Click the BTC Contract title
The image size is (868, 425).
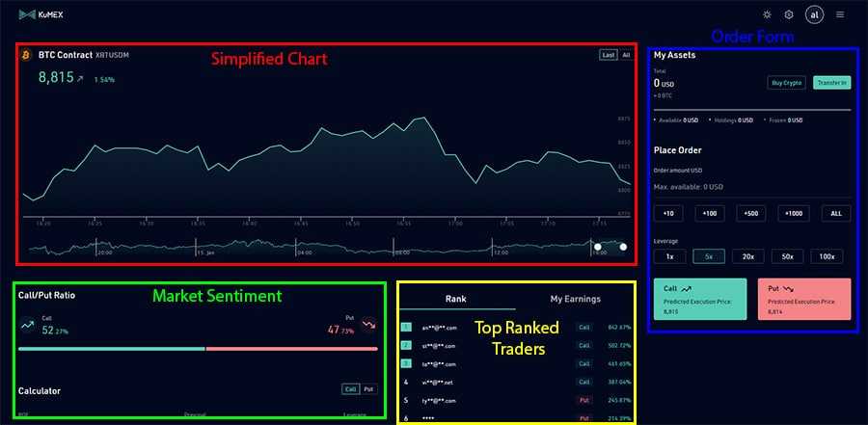(x=66, y=55)
